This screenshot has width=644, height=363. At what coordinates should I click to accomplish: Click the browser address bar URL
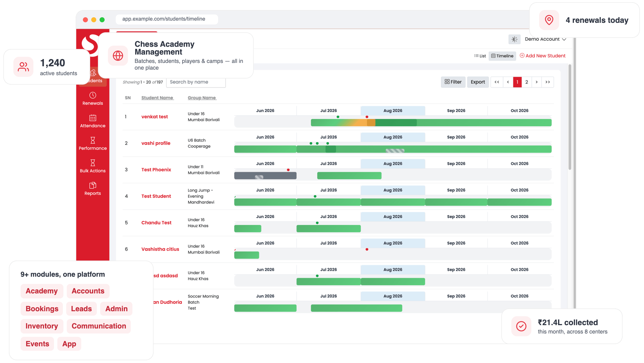(x=167, y=19)
